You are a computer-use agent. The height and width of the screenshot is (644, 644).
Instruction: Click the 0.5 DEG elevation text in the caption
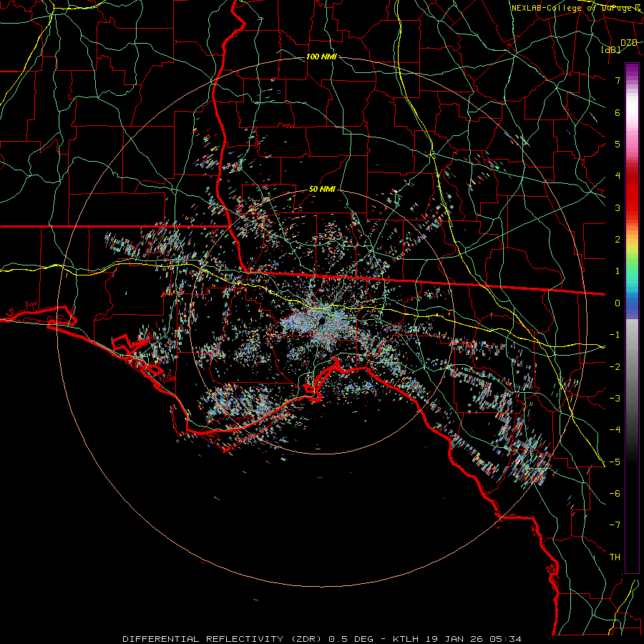point(351,639)
